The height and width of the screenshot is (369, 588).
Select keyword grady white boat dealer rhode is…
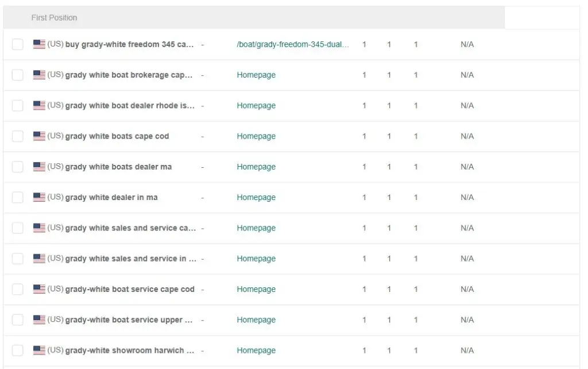coord(130,106)
